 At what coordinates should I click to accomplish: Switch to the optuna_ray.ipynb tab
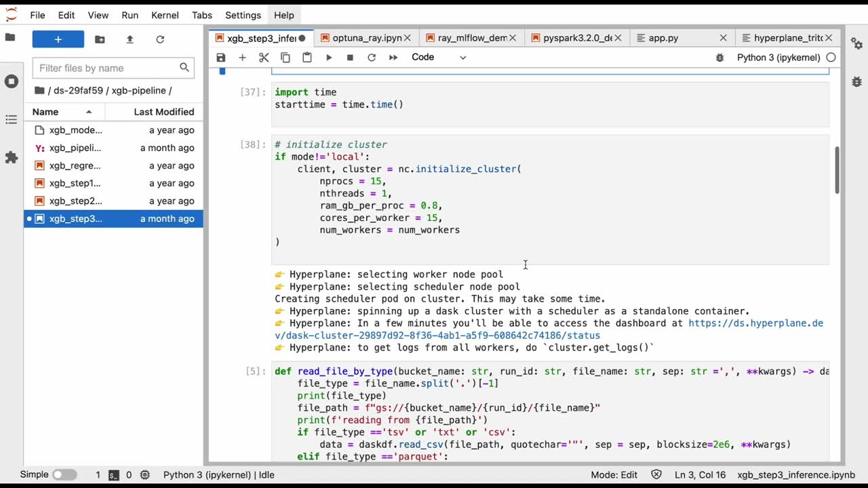point(367,38)
